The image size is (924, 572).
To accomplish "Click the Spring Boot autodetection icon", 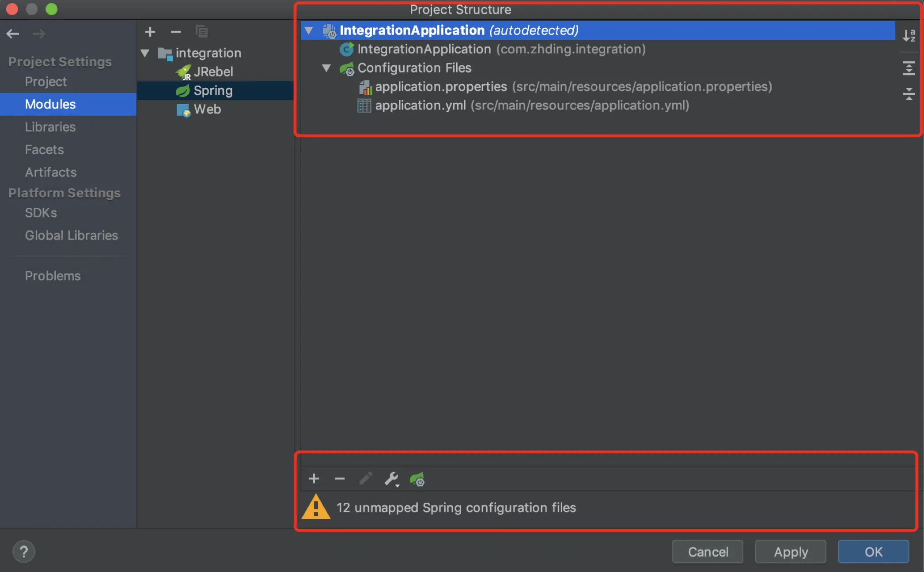I will click(417, 479).
